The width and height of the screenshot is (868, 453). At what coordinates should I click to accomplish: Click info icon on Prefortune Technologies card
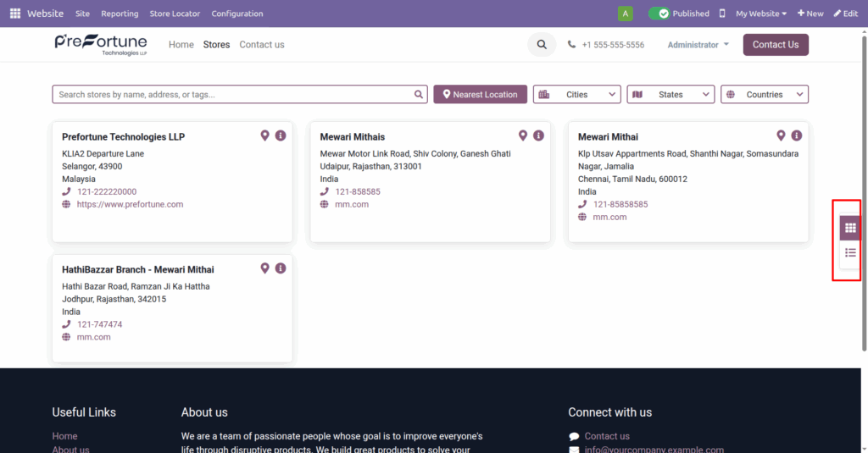[x=281, y=135]
